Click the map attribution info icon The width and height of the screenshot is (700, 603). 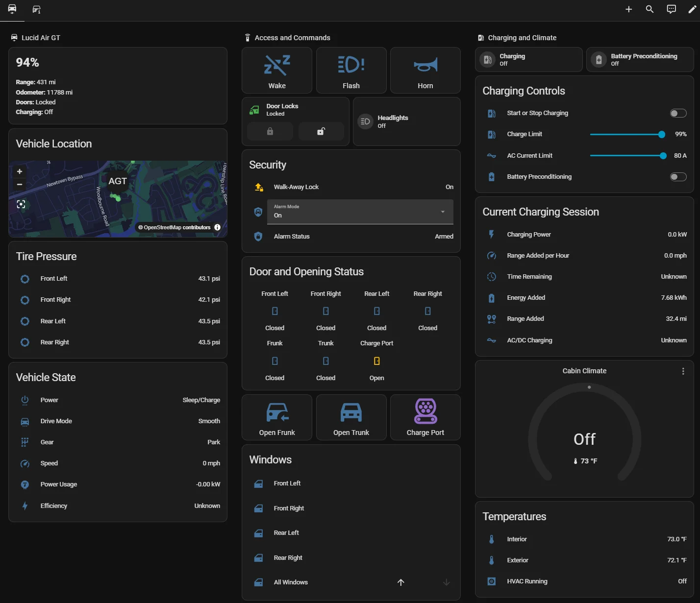(217, 227)
